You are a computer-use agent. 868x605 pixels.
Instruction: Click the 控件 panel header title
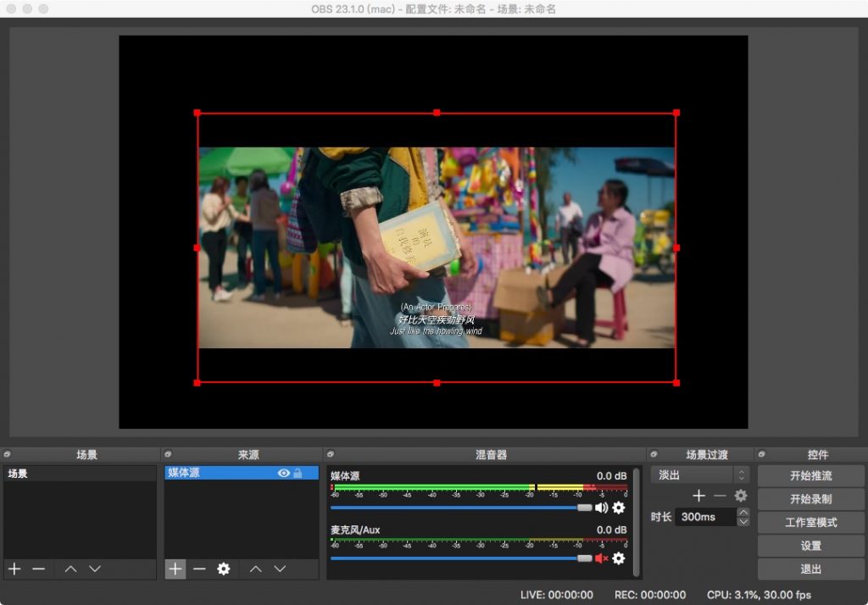(818, 454)
